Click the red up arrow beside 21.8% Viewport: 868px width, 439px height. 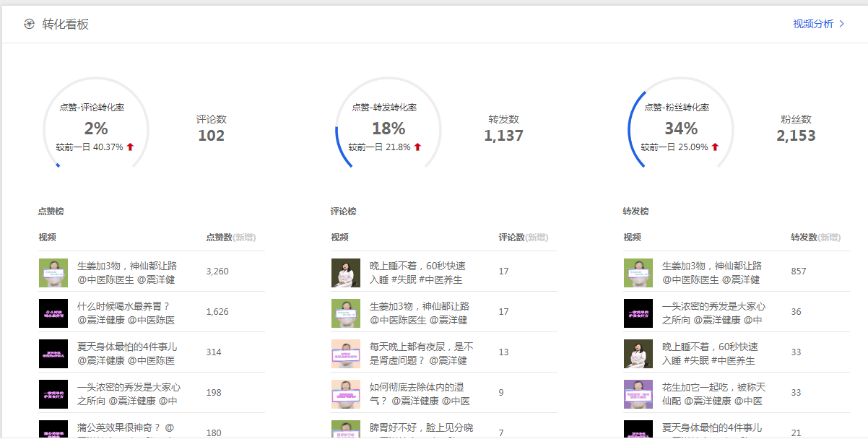coord(417,147)
